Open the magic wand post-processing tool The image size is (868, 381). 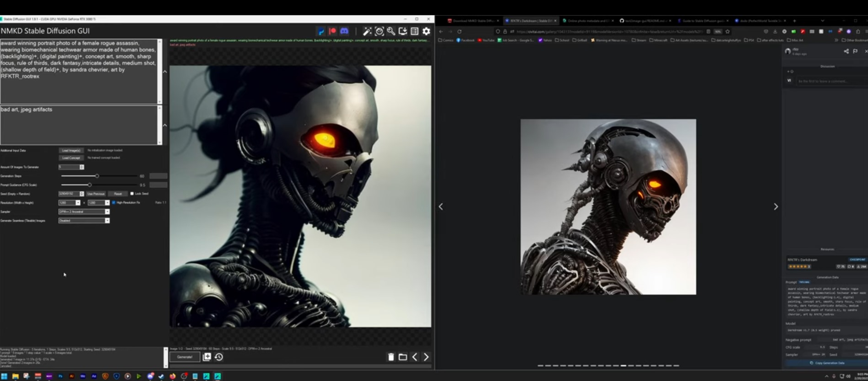coord(367,31)
